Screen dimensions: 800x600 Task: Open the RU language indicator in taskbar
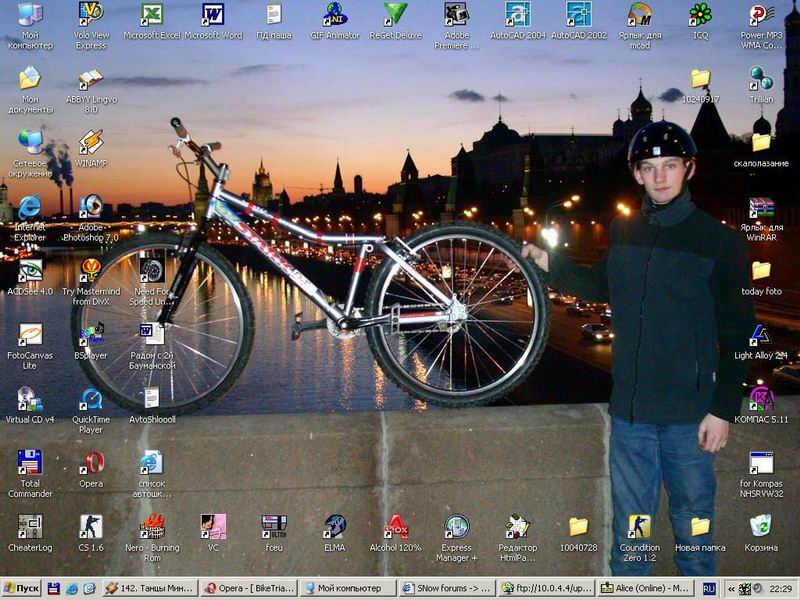(709, 589)
